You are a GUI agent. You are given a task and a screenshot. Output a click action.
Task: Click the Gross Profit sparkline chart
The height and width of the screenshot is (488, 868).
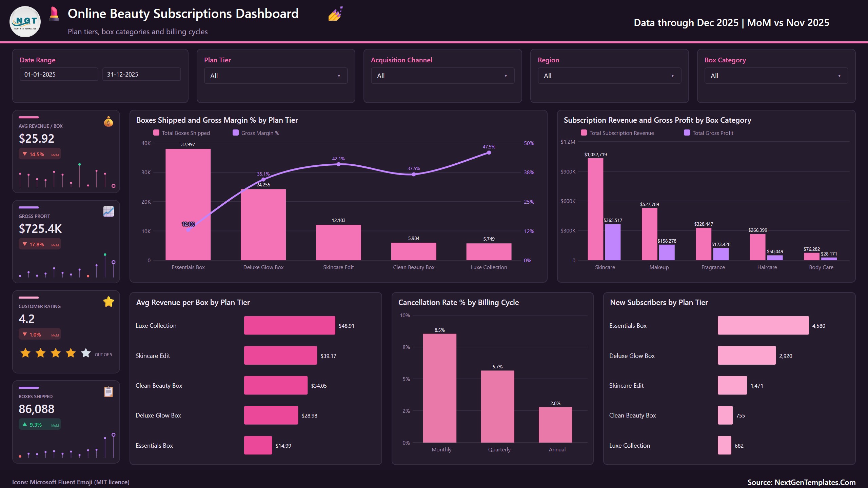click(66, 265)
